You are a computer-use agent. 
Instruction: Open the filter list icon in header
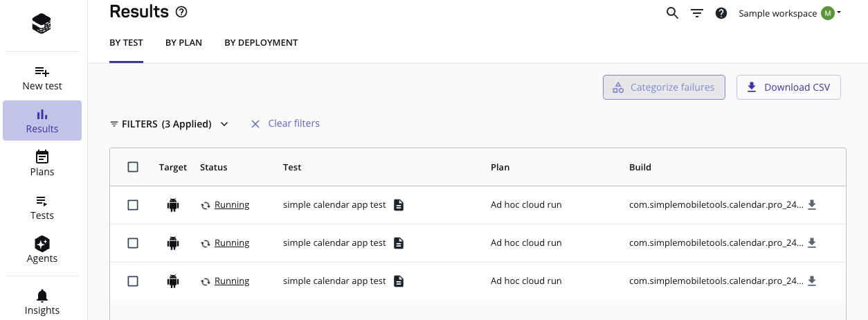coord(697,13)
